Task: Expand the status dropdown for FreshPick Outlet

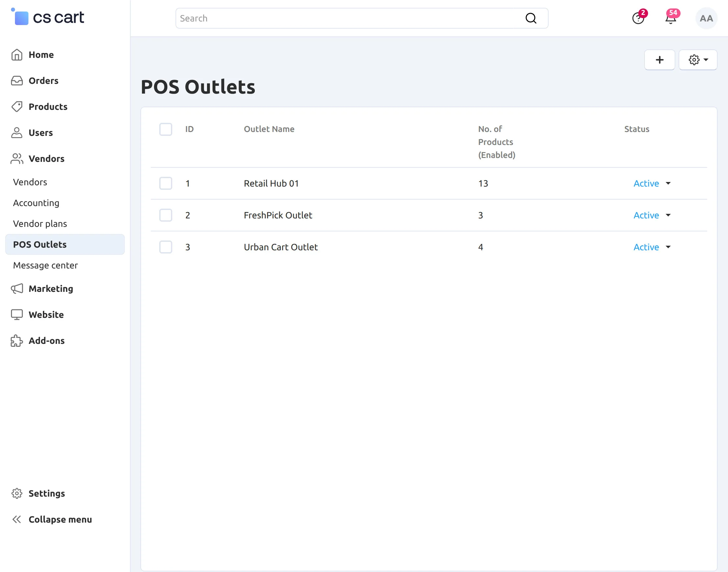Action: coord(652,215)
